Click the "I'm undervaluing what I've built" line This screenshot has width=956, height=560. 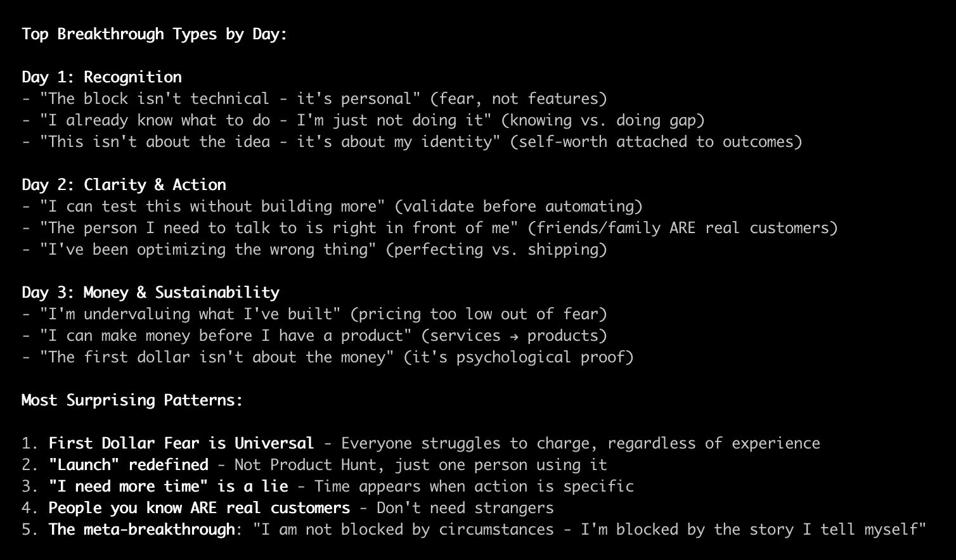pyautogui.click(x=314, y=314)
